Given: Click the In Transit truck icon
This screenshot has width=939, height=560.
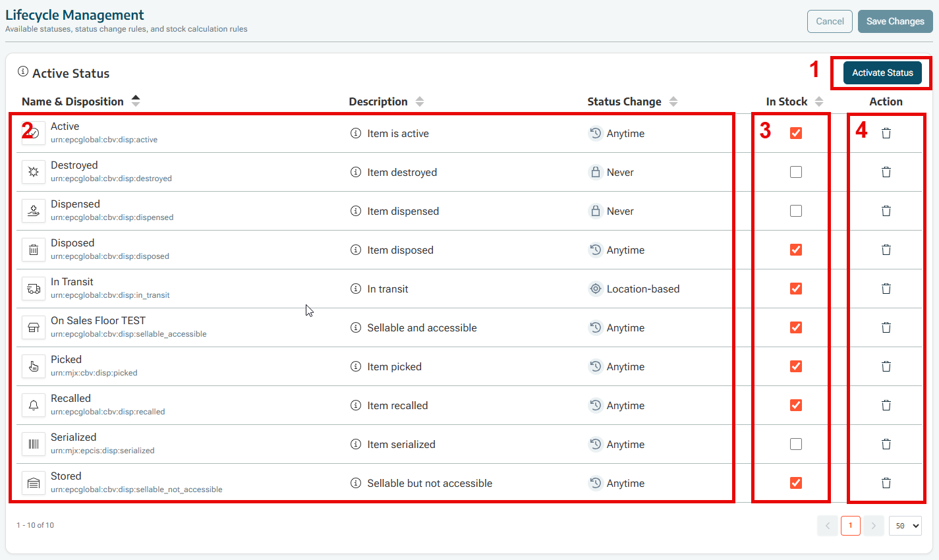Looking at the screenshot, I should click(34, 289).
